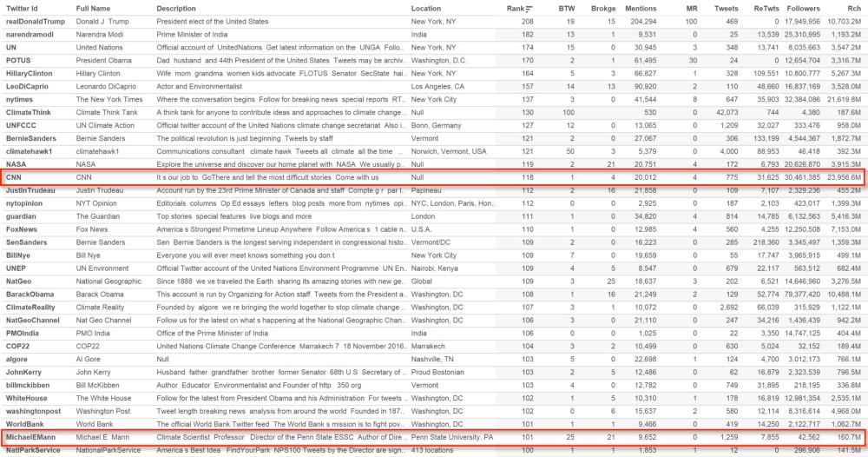Select the UNFCCC Twitter Id cell
This screenshot has height=457, width=868.
(21, 125)
